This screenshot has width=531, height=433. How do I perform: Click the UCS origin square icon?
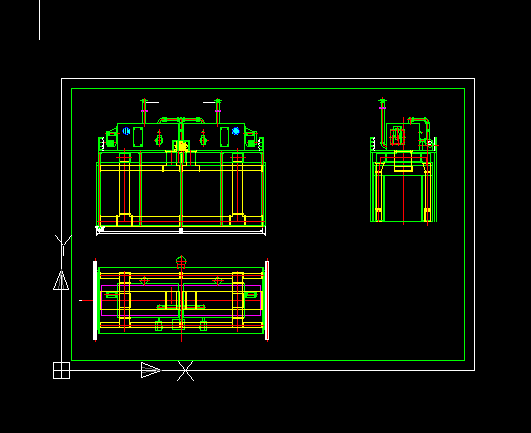[x=61, y=370]
